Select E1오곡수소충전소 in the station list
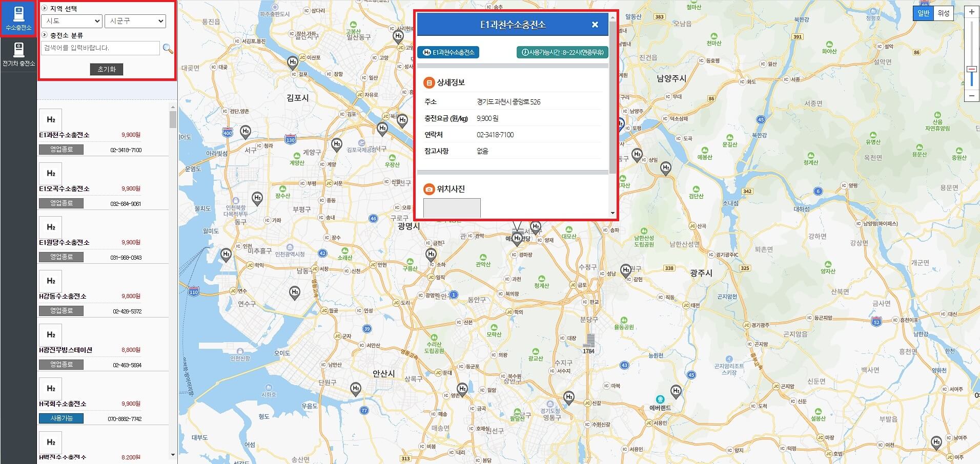This screenshot has height=464, width=980. (64, 188)
